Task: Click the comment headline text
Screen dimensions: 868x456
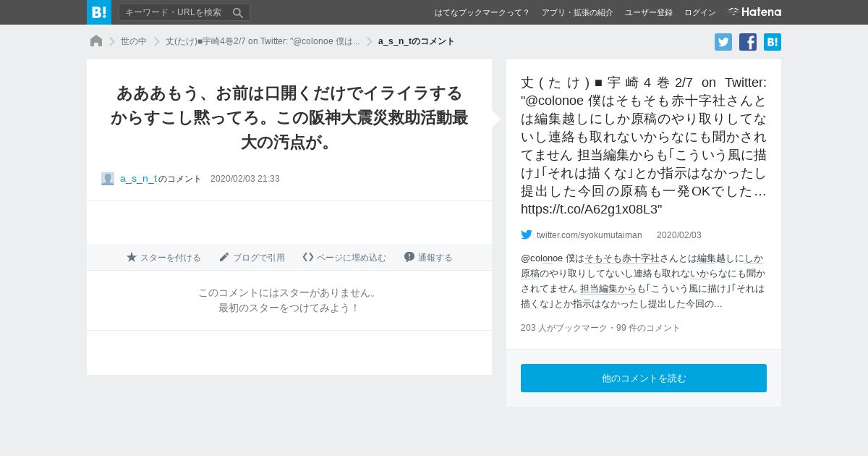Action: (x=289, y=117)
